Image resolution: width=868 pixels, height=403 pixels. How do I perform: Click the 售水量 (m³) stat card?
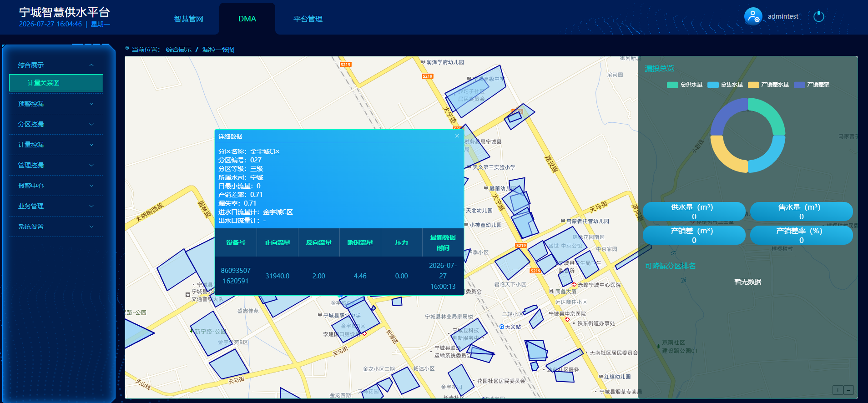tap(801, 212)
